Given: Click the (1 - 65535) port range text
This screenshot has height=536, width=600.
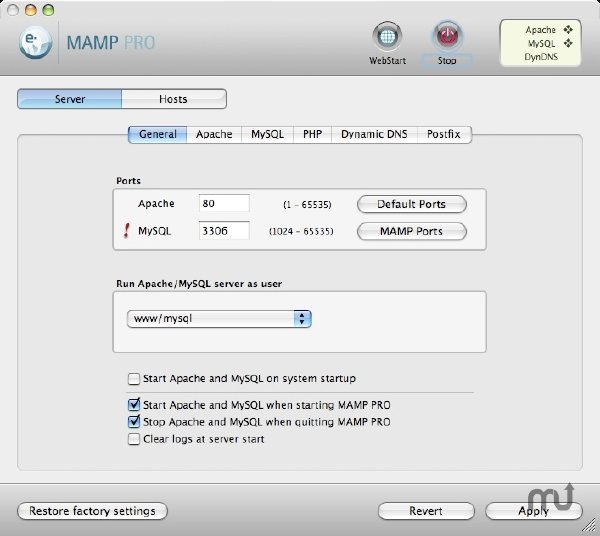Looking at the screenshot, I should point(307,205).
